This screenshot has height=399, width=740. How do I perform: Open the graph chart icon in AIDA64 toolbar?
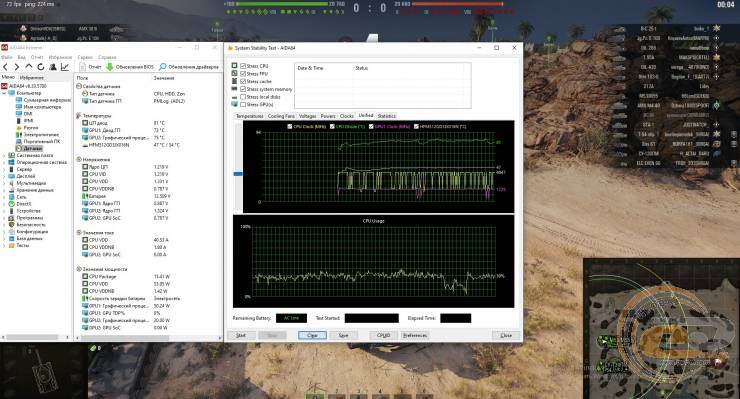tap(65, 67)
